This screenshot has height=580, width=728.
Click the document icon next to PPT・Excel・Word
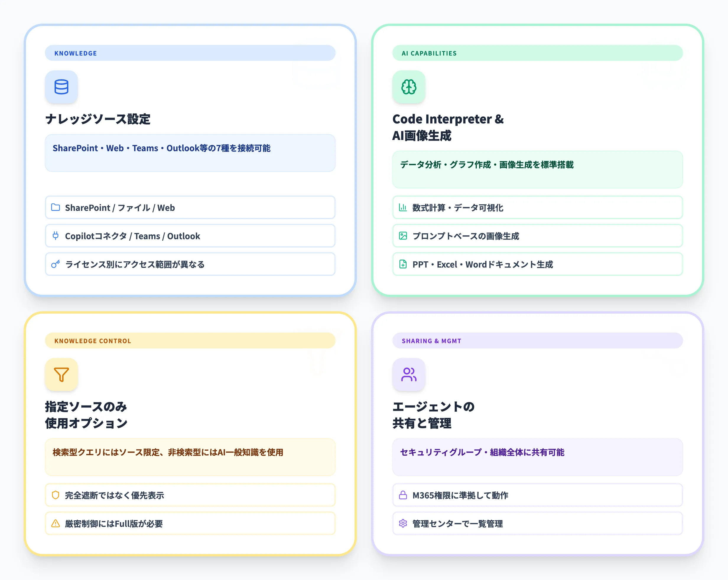pos(403,265)
